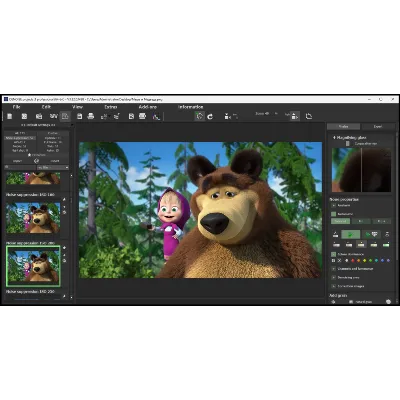Toggle the green checkbox under Tone compression
The height and width of the screenshot is (400, 400).
(334, 214)
